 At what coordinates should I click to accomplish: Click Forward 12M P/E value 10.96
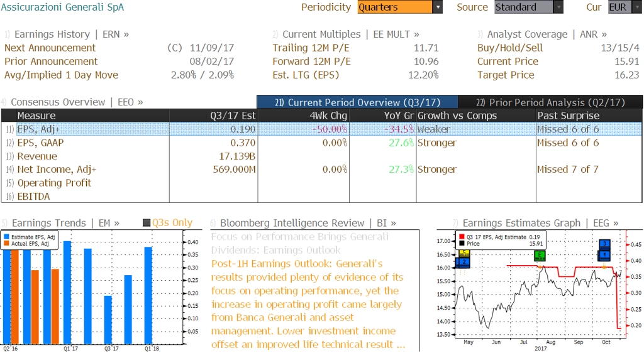pyautogui.click(x=426, y=62)
